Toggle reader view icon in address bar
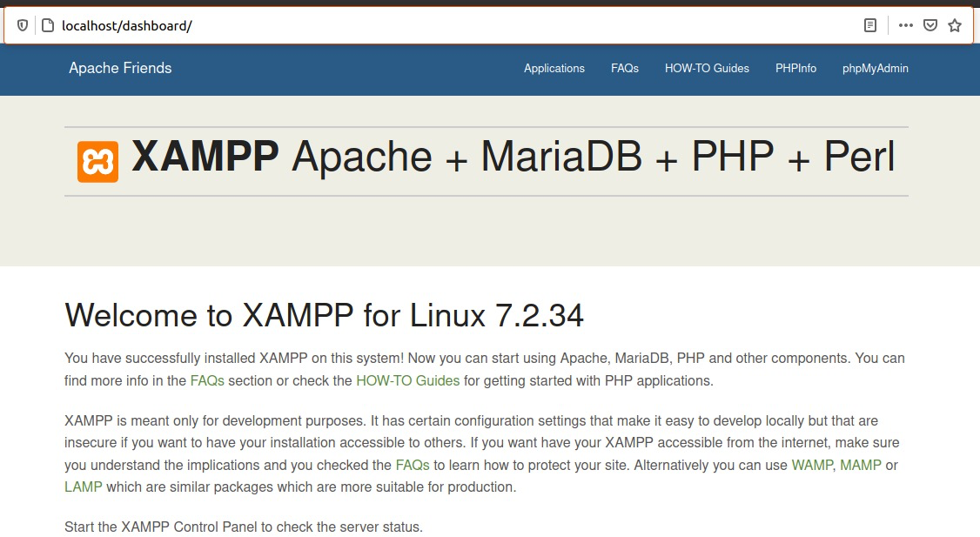980x537 pixels. point(870,25)
